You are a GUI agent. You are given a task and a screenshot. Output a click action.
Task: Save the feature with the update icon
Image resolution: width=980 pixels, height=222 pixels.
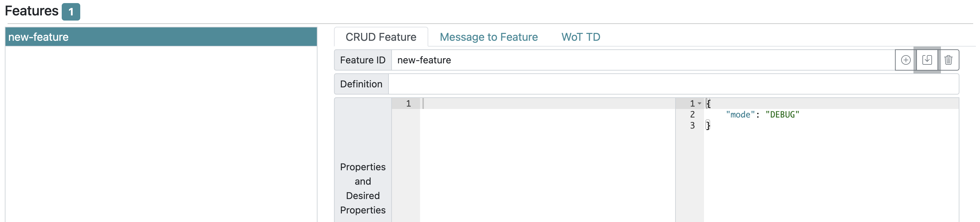pyautogui.click(x=927, y=60)
